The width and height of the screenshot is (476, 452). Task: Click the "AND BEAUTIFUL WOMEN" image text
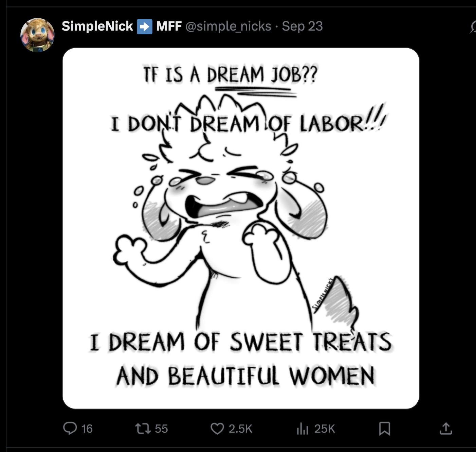[x=245, y=376]
